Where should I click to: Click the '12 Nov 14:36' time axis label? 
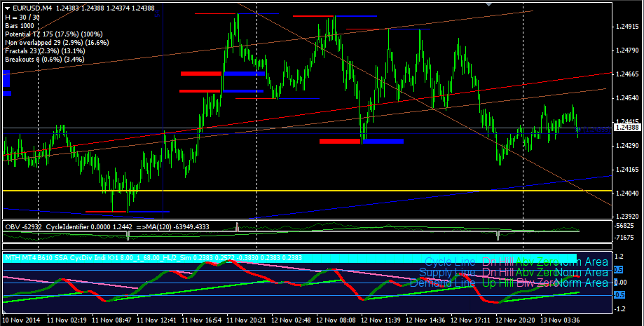click(x=425, y=320)
